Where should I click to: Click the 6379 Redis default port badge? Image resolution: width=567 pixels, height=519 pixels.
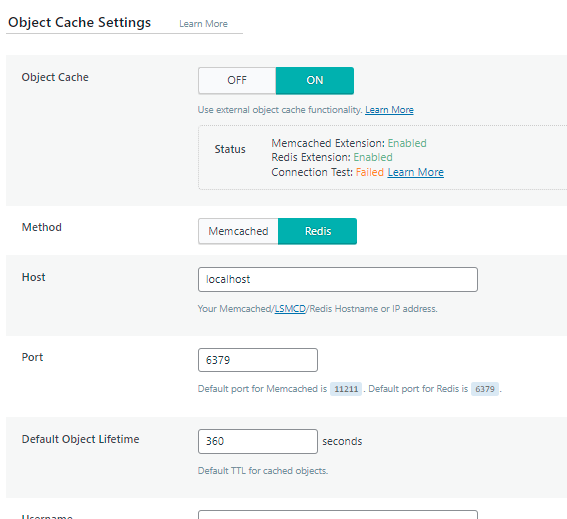point(485,389)
